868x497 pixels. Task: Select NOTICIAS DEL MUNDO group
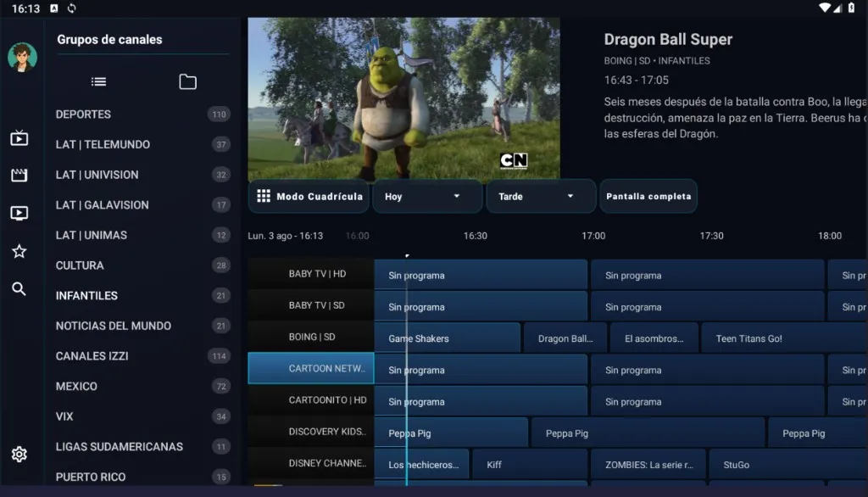(x=142, y=326)
